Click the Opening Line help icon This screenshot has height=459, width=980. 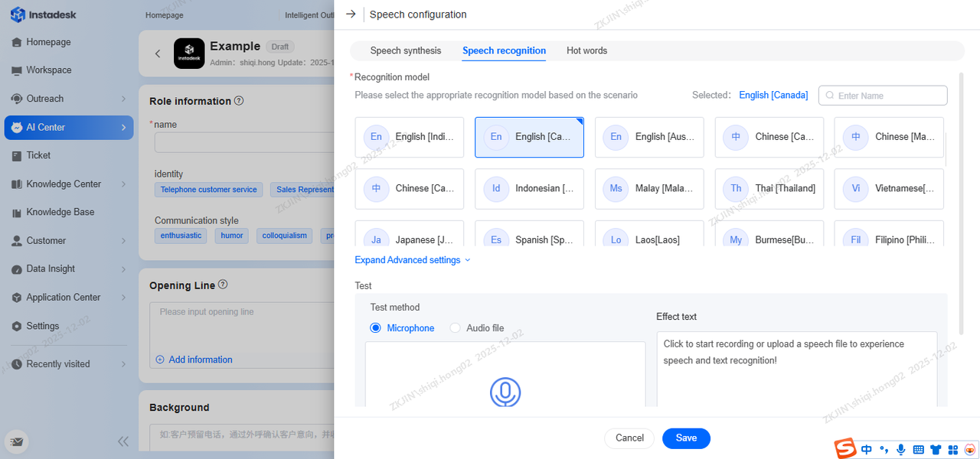pos(223,285)
